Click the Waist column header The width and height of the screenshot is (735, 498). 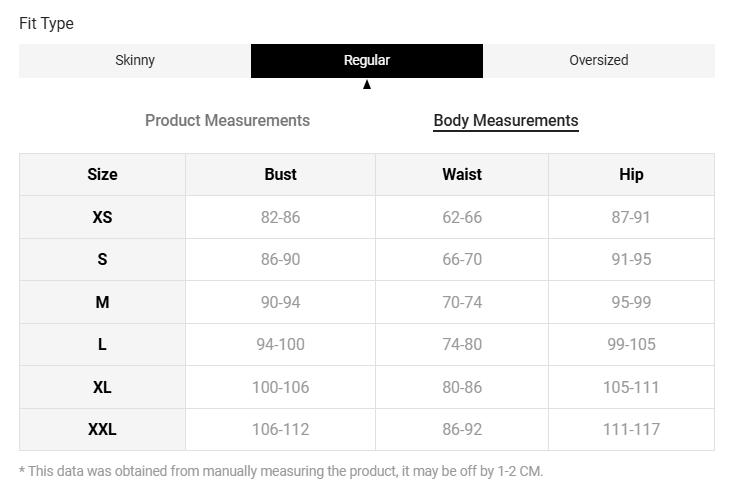point(462,174)
